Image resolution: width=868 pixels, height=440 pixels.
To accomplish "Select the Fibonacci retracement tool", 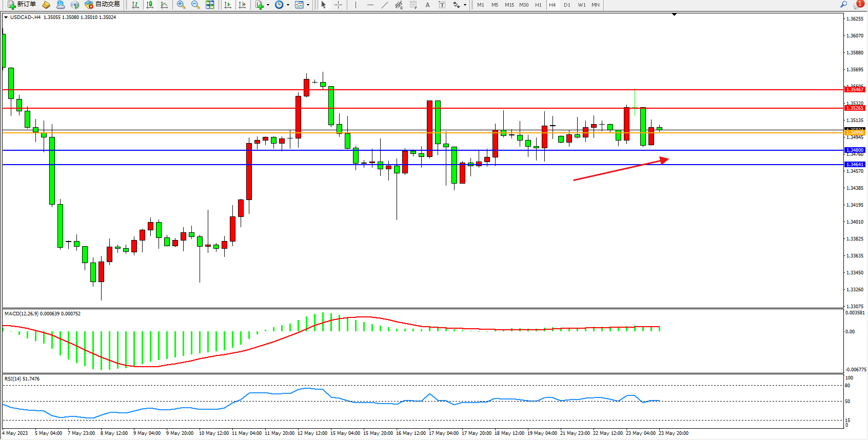I will coord(413,5).
